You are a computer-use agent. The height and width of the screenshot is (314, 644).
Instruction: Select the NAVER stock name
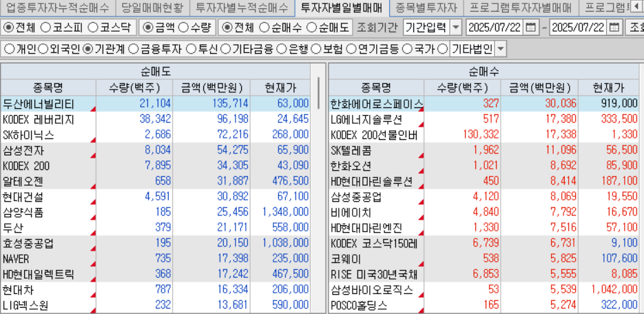click(16, 260)
